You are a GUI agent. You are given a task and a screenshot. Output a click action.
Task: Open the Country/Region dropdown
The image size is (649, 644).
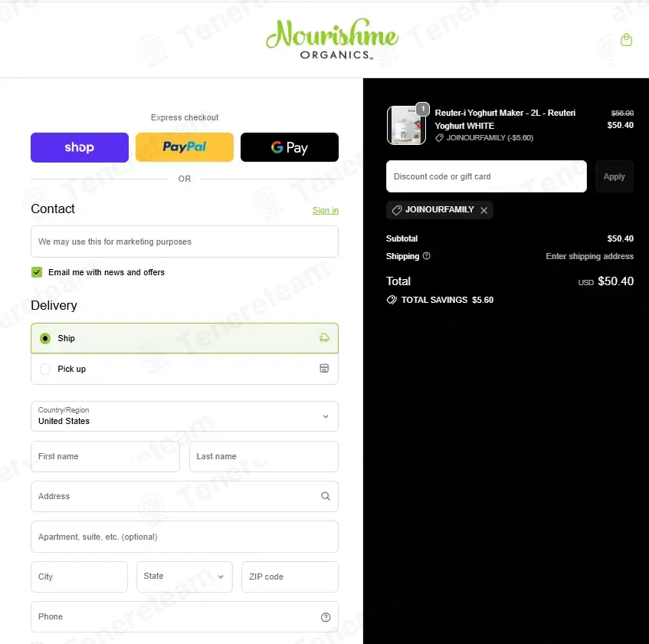185,416
